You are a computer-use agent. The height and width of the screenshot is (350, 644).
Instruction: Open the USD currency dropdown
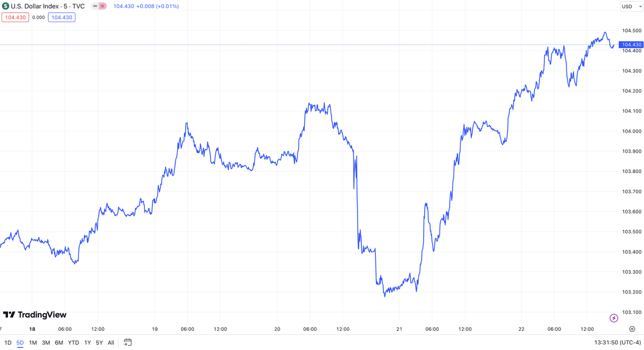(629, 7)
